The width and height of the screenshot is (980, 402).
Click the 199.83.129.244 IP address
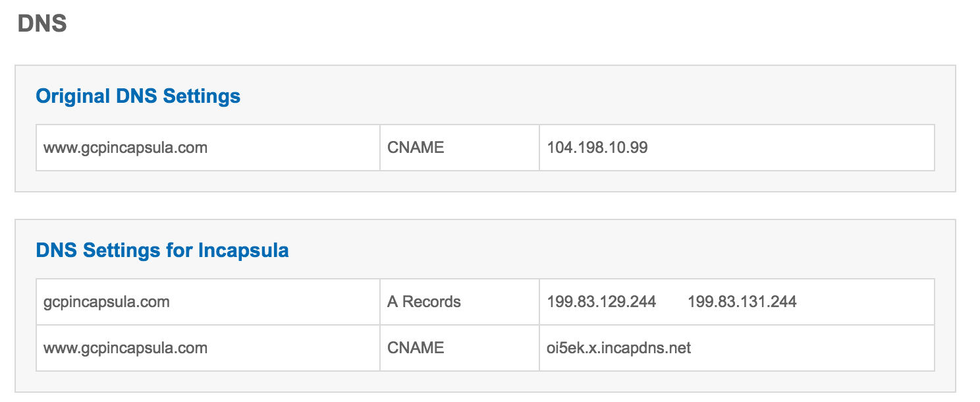(x=601, y=302)
